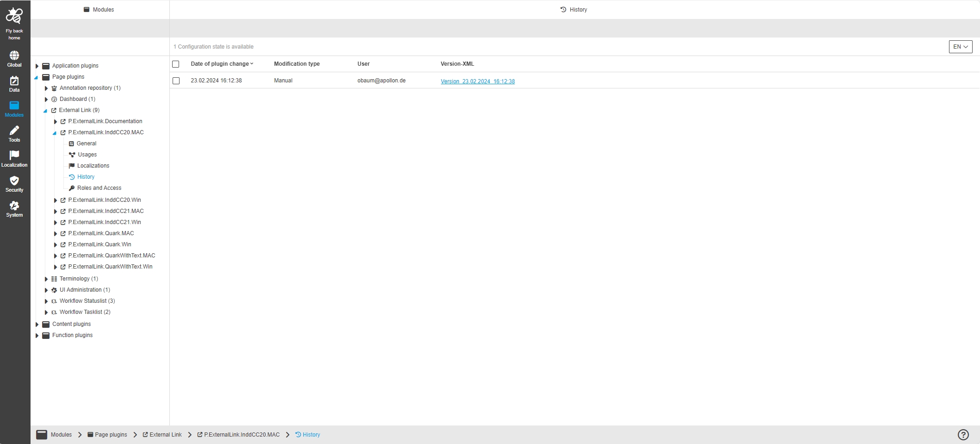The image size is (980, 444).
Task: Select P.ExternalLink.InddCC21.MAC tree item
Action: [106, 211]
